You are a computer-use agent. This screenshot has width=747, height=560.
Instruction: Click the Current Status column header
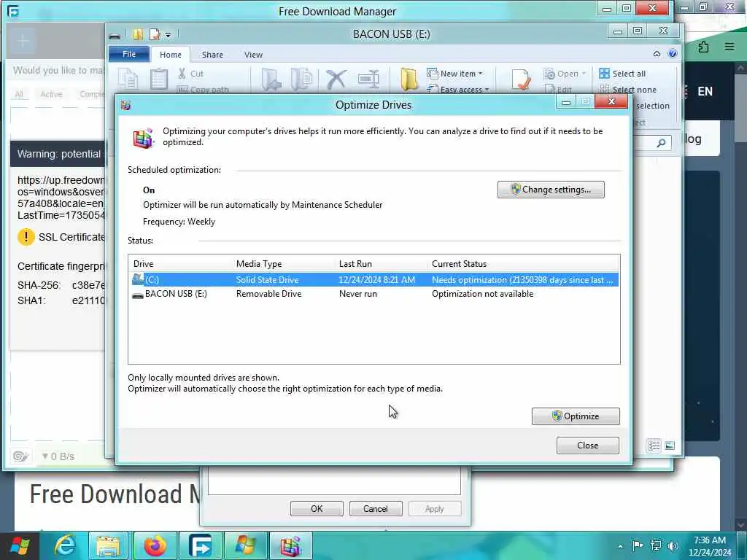click(x=460, y=264)
